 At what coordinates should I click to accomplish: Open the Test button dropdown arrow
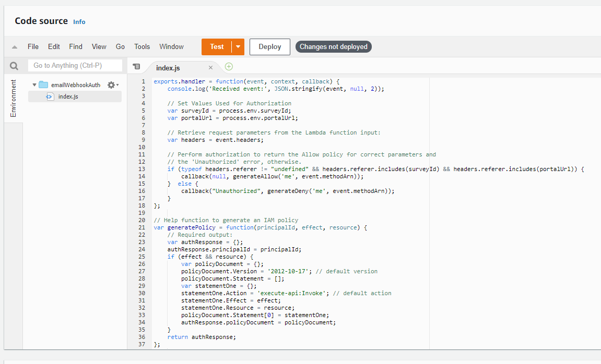[238, 46]
